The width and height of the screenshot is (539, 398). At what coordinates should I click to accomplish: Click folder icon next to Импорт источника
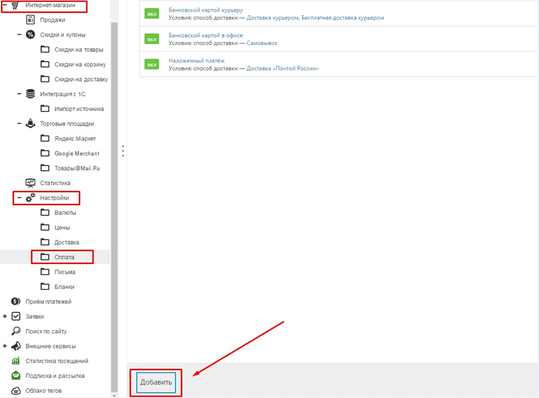(45, 109)
